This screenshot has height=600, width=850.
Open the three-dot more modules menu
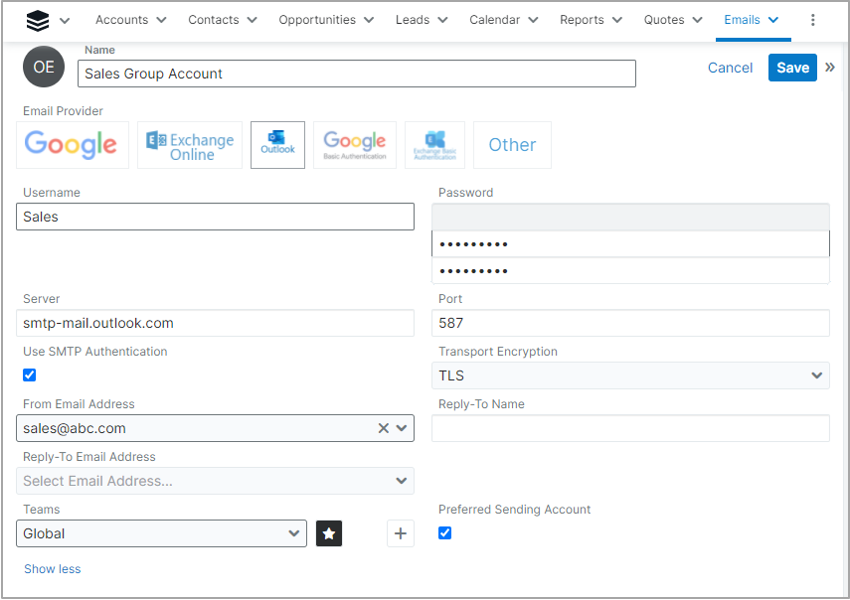812,20
